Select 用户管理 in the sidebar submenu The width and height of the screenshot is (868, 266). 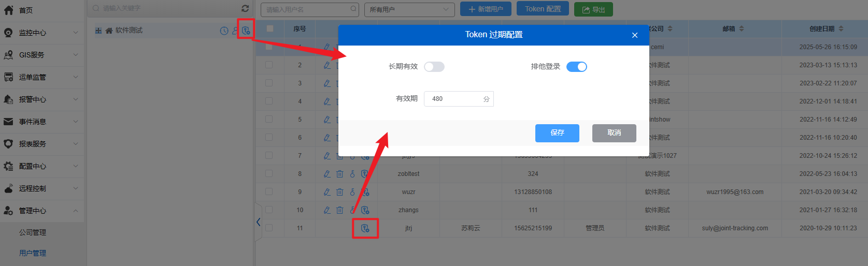tap(33, 253)
